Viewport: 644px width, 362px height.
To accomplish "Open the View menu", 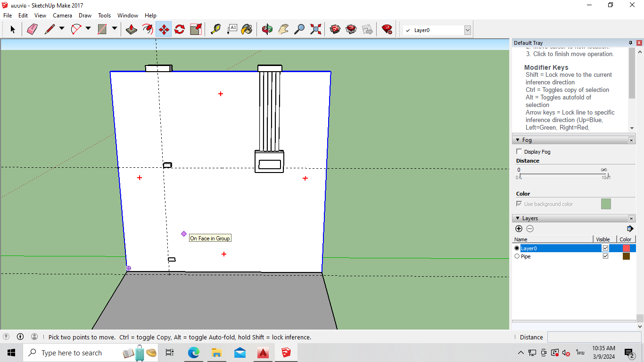I will click(x=41, y=15).
